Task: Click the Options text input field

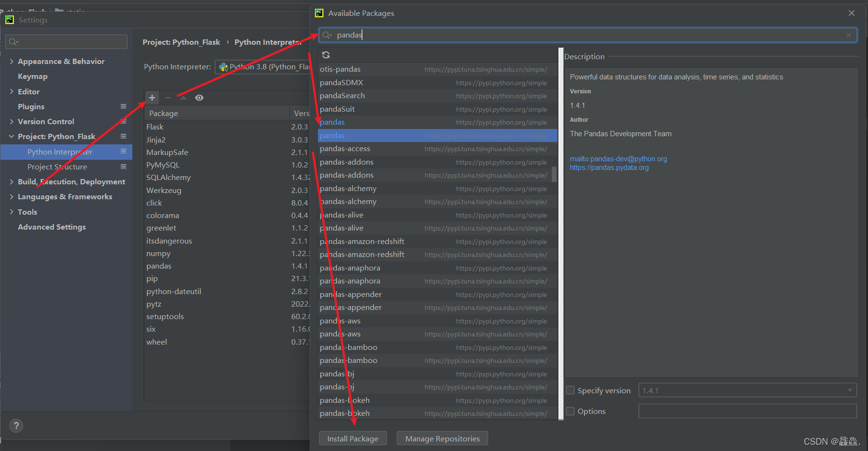Action: tap(748, 411)
